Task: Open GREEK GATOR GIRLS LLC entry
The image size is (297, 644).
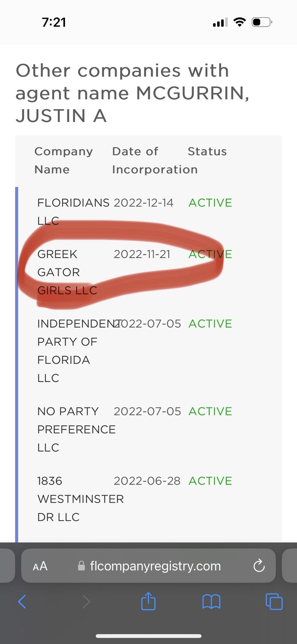Action: point(67,272)
